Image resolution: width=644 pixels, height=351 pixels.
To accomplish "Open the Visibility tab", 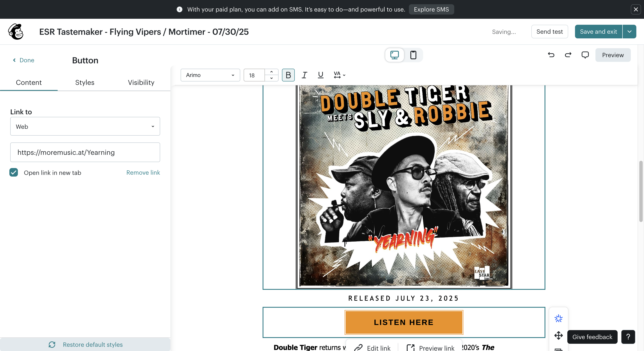I will click(141, 82).
